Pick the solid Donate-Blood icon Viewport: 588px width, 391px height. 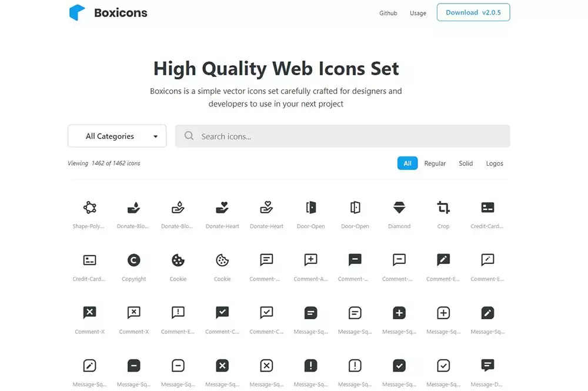[x=134, y=208]
